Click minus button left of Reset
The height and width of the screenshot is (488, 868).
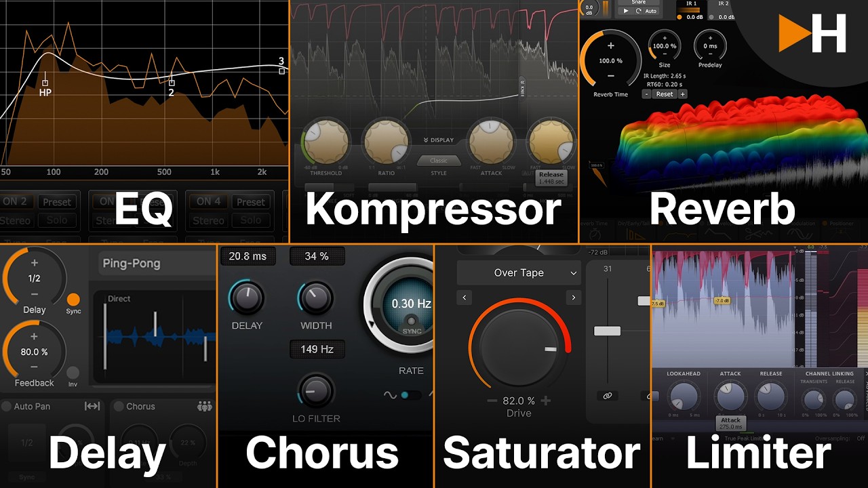tap(647, 94)
